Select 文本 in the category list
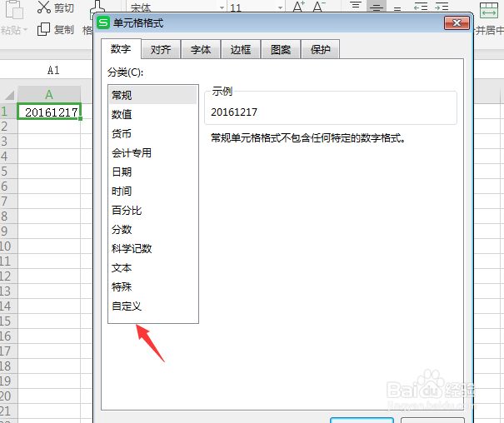The width and height of the screenshot is (504, 423). pos(153,268)
